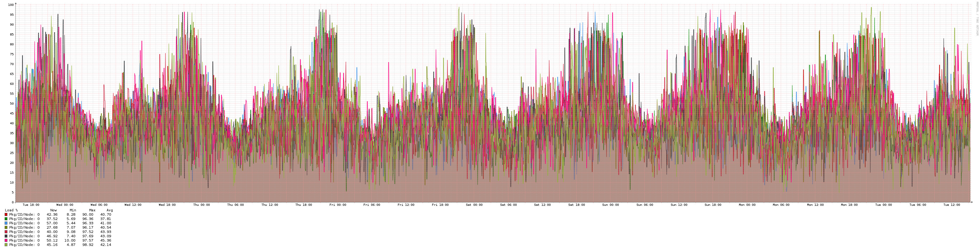Screen dimensions: 980x249
Task: Click the Max value 96.36
Action: (x=88, y=219)
